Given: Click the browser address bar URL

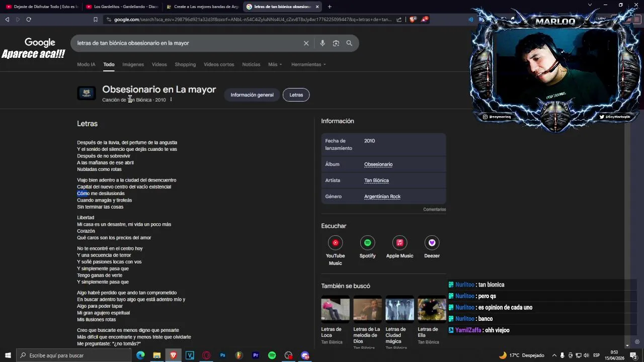Looking at the screenshot, I should click(253, 20).
